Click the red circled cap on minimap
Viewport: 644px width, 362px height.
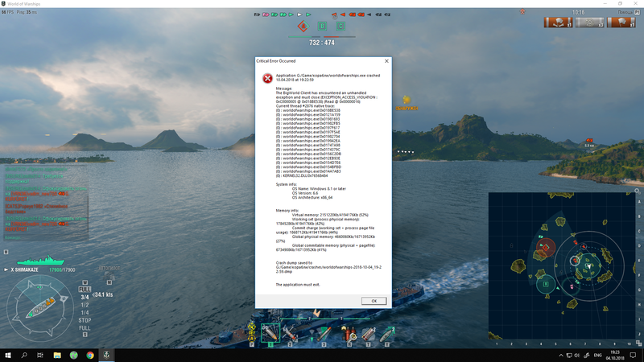[x=546, y=248]
